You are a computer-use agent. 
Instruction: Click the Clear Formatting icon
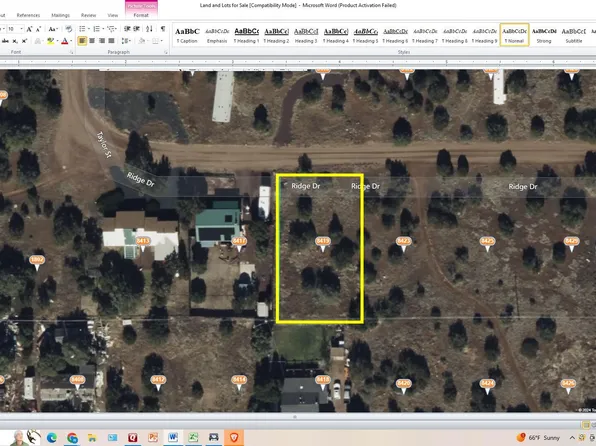click(69, 29)
